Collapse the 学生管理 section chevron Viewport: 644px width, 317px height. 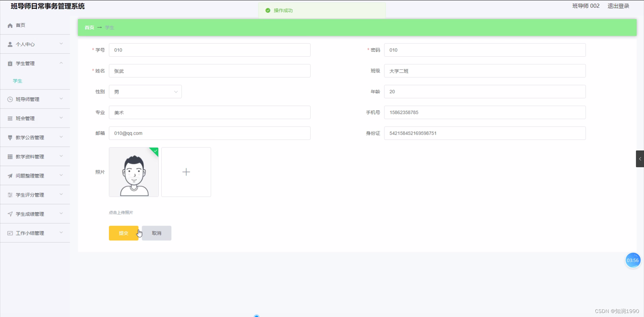61,63
